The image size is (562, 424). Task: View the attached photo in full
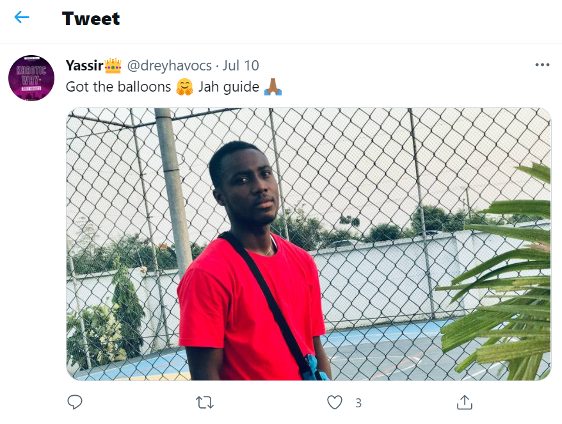(309, 244)
